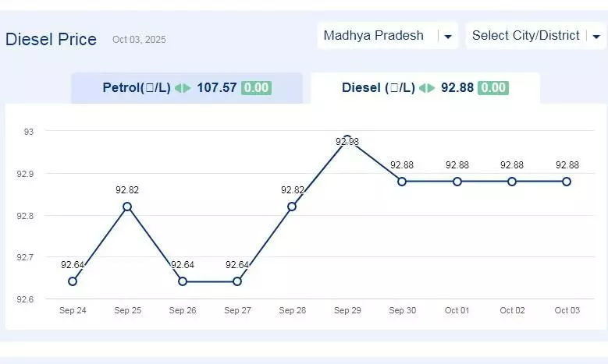
Task: Click the Sep 26 chart marker
Action: (183, 281)
